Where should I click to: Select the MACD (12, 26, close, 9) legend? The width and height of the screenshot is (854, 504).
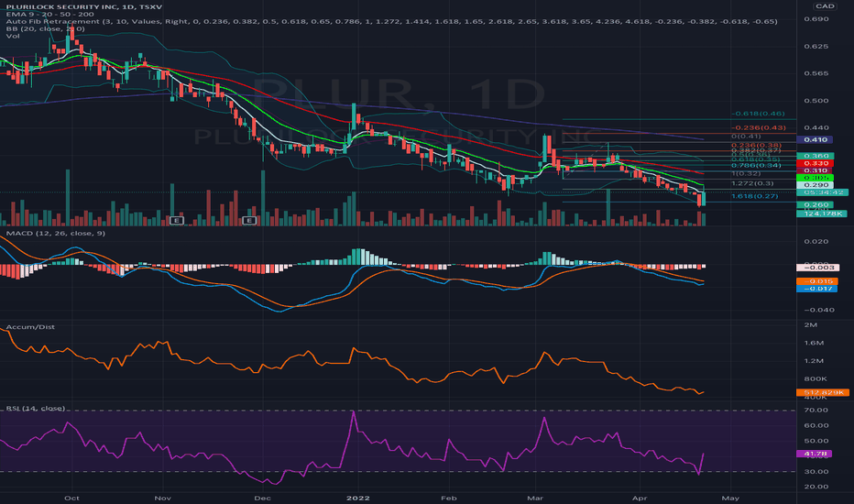(x=56, y=233)
